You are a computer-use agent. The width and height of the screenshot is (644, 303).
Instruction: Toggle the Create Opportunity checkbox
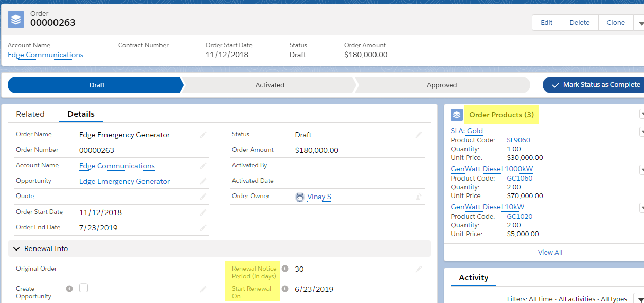84,288
